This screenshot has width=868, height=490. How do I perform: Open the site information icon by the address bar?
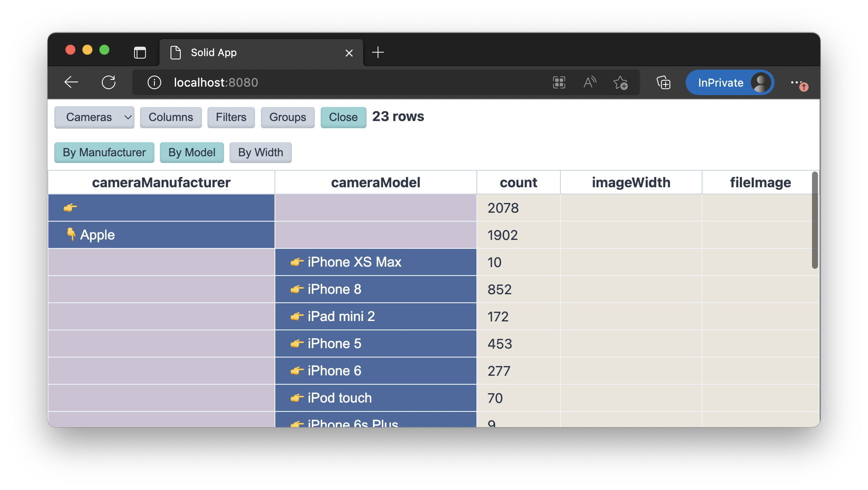[154, 82]
